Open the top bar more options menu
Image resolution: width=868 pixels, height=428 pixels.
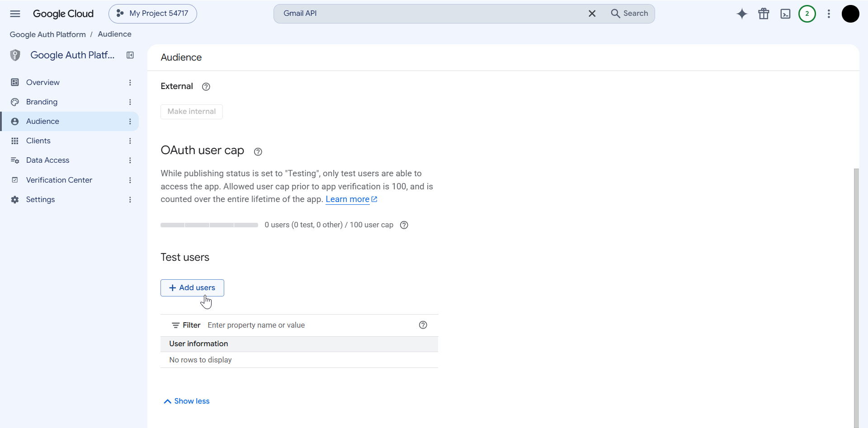[x=829, y=14]
